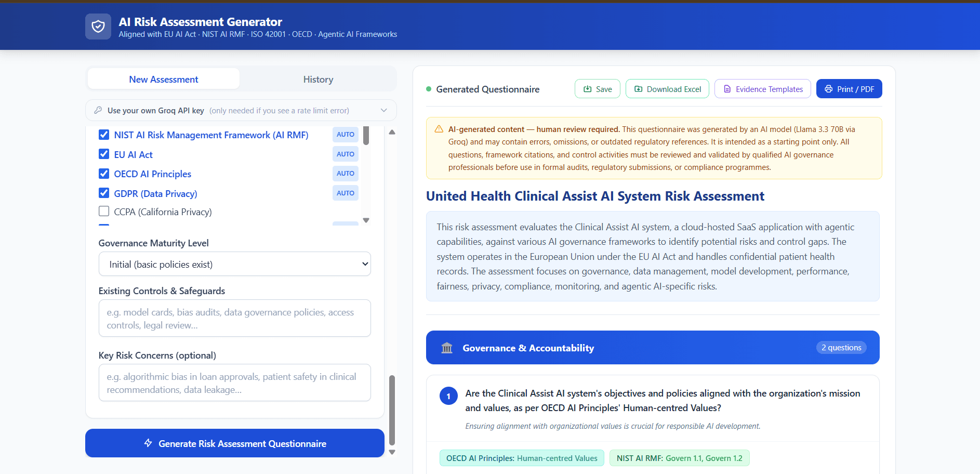Uncheck the OECD AI Principles checkbox
The image size is (980, 474).
tap(104, 174)
